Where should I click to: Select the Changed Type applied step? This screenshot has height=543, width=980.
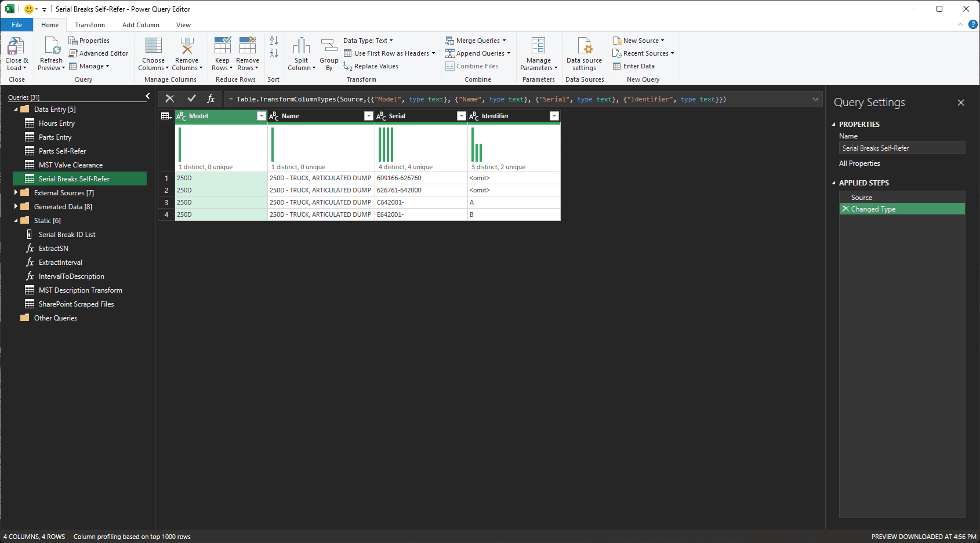click(902, 209)
